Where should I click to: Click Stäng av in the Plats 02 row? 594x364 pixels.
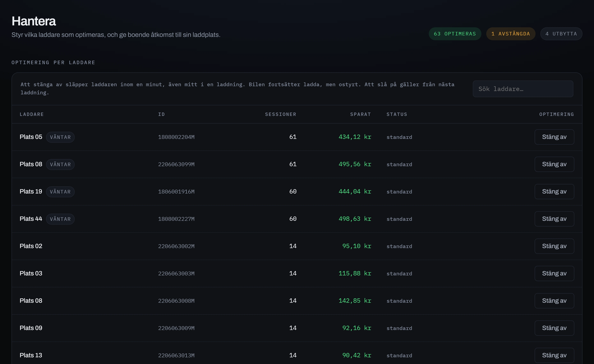[554, 246]
